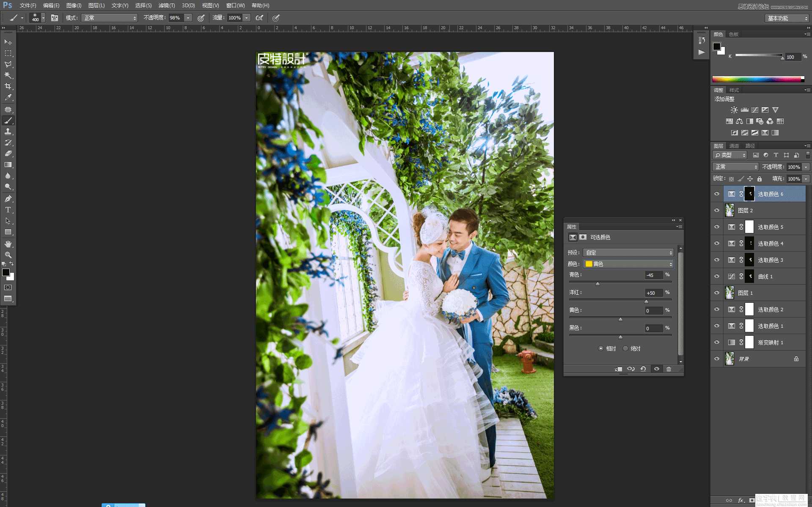Open the layer filter 类型 dropdown
812x507 pixels.
[730, 155]
